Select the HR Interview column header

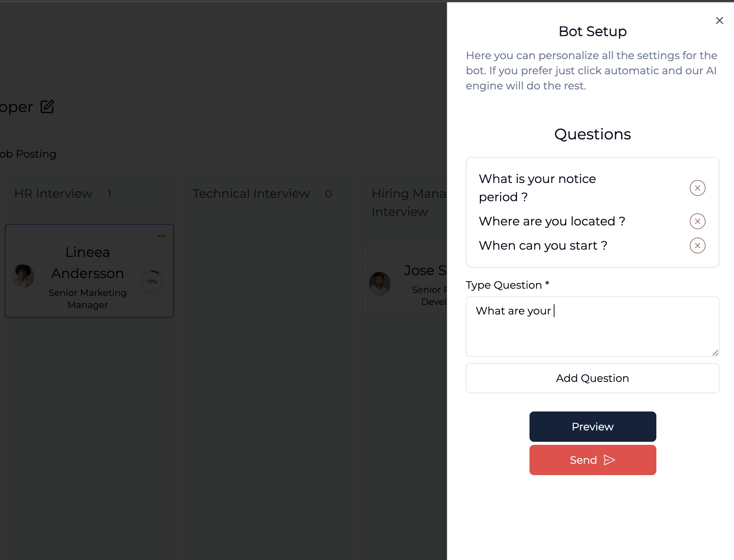(53, 194)
